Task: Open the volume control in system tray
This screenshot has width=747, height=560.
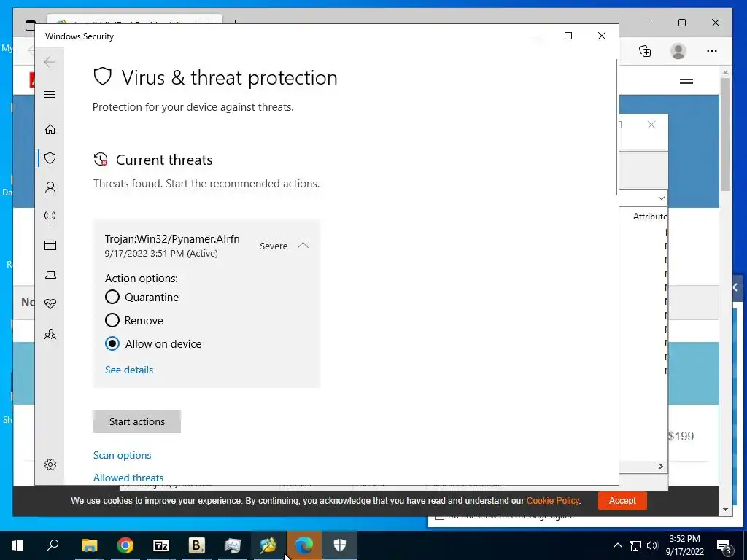Action: [653, 545]
